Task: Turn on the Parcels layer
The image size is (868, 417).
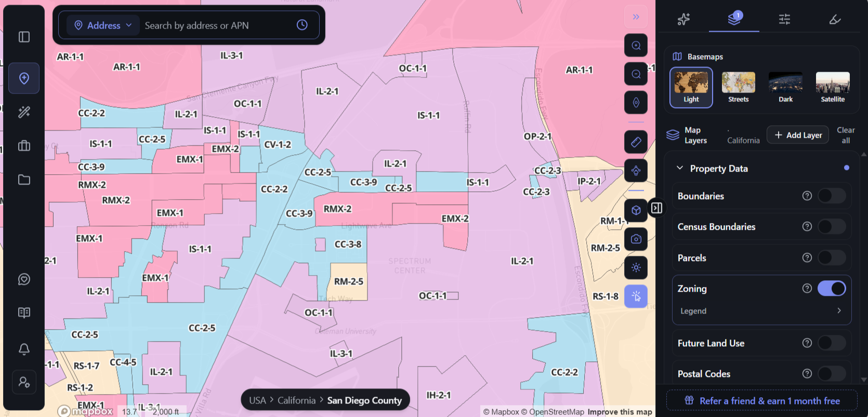Action: point(832,258)
